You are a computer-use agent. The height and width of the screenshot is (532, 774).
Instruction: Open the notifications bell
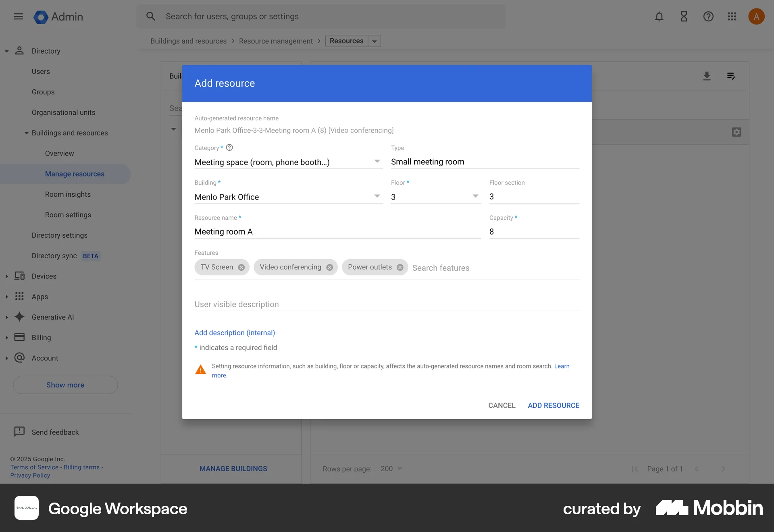pos(659,17)
